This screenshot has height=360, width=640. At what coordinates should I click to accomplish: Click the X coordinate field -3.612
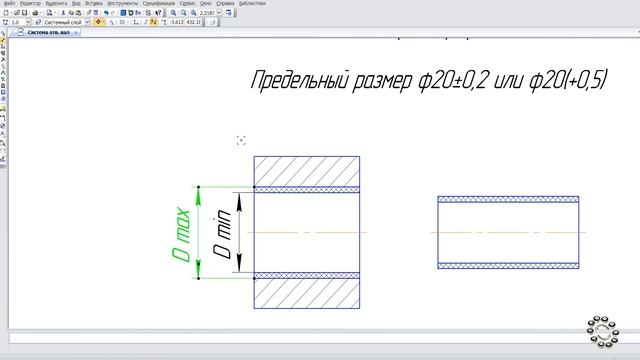(176, 22)
